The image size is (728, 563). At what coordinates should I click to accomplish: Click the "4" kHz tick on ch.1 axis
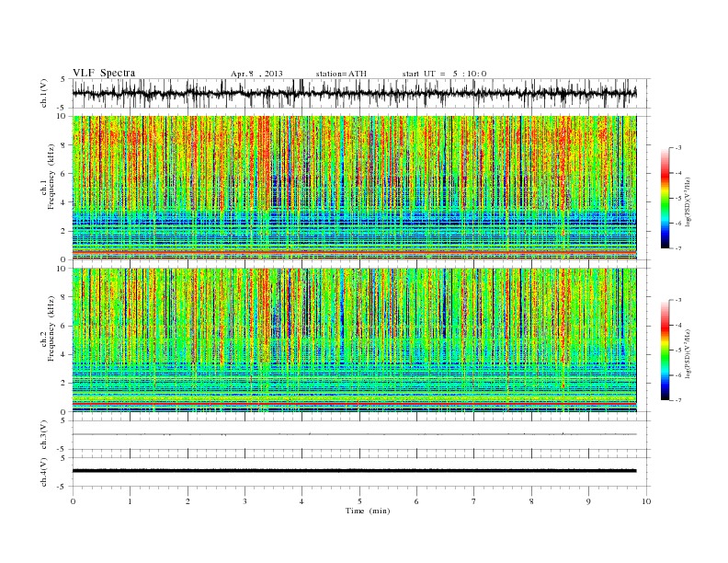(64, 202)
